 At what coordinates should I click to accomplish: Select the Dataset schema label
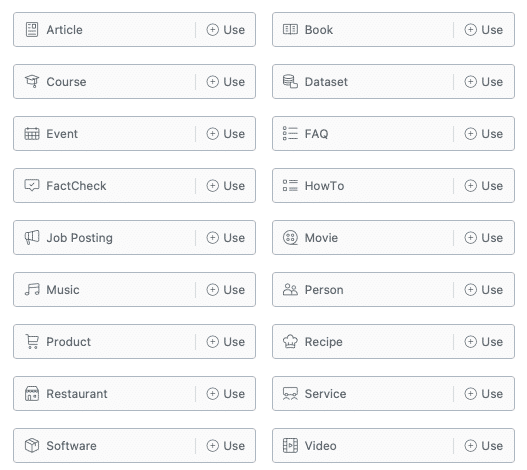(x=326, y=82)
